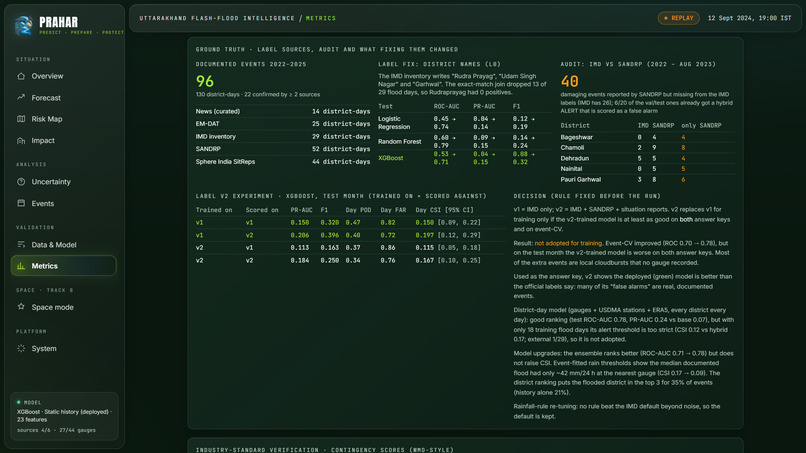Select the Sphere India SitReps row

[283, 161]
